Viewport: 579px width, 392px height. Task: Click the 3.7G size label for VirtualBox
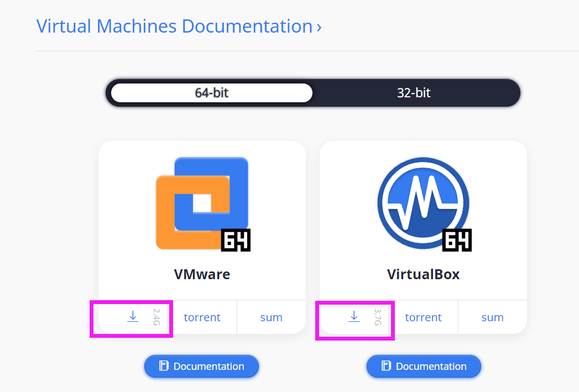pos(378,317)
